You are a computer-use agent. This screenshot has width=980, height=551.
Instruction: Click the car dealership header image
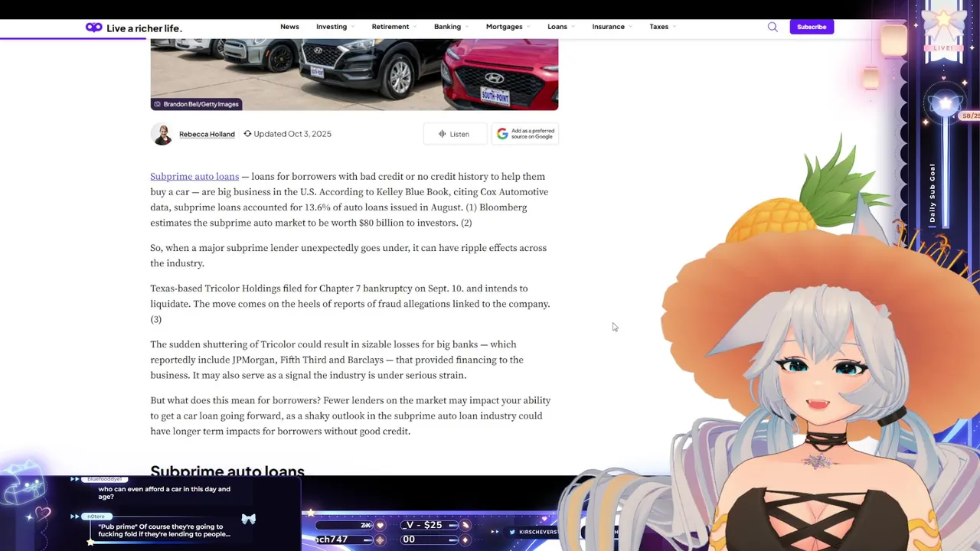point(354,74)
